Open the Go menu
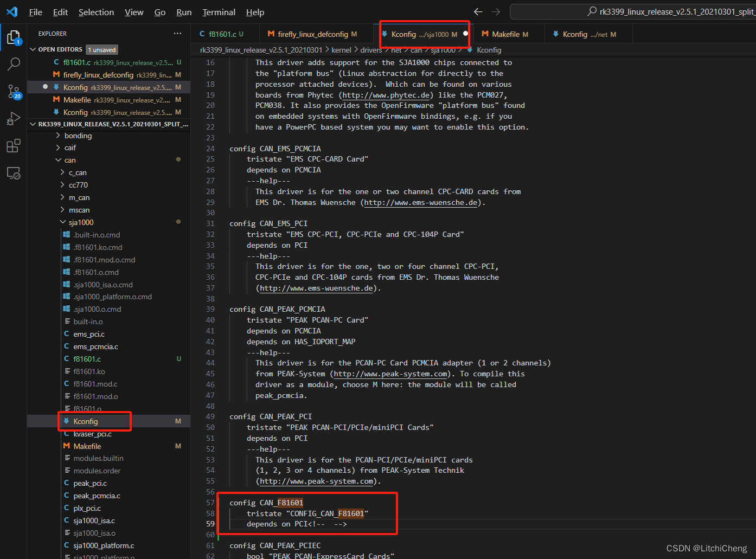 (x=160, y=12)
